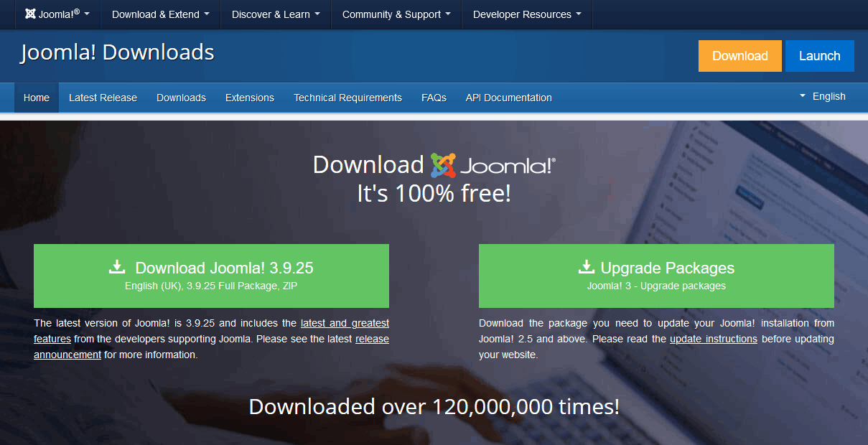The height and width of the screenshot is (445, 868).
Task: Open the Developer Resources dropdown
Action: [x=527, y=14]
